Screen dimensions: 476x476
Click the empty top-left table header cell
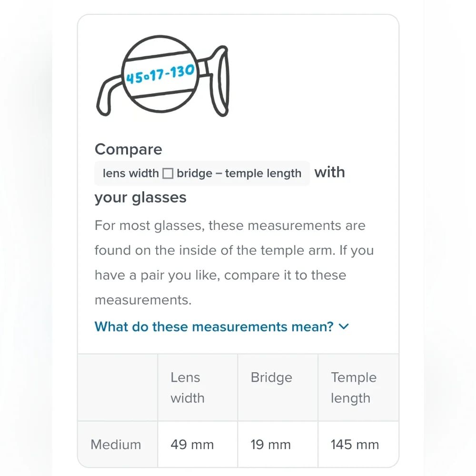click(x=118, y=387)
